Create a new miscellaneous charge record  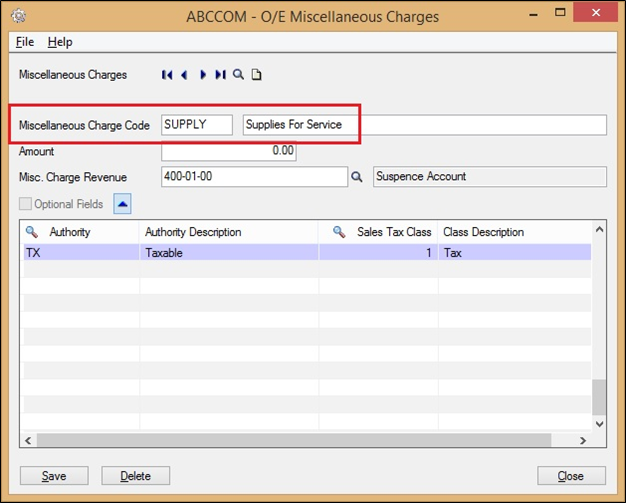point(256,74)
